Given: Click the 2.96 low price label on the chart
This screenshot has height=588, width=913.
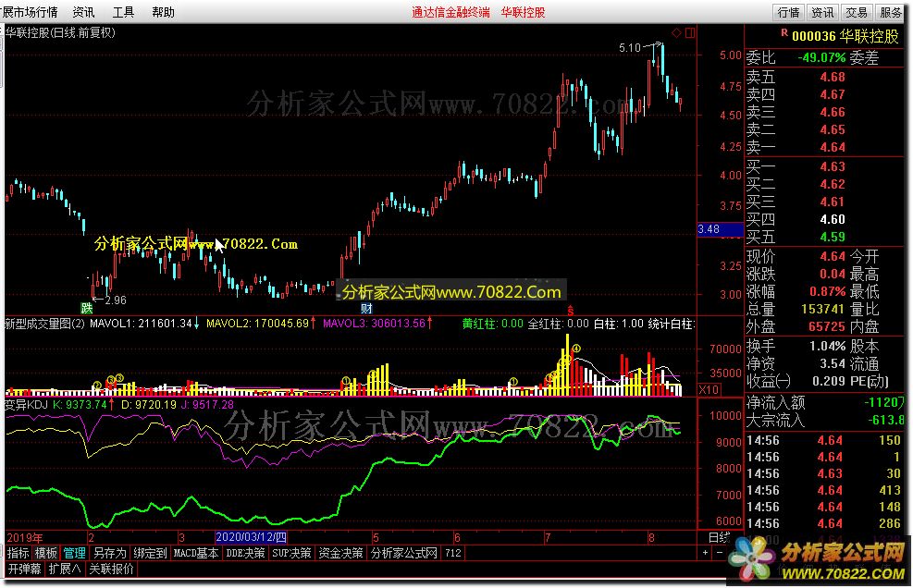Looking at the screenshot, I should tap(116, 300).
